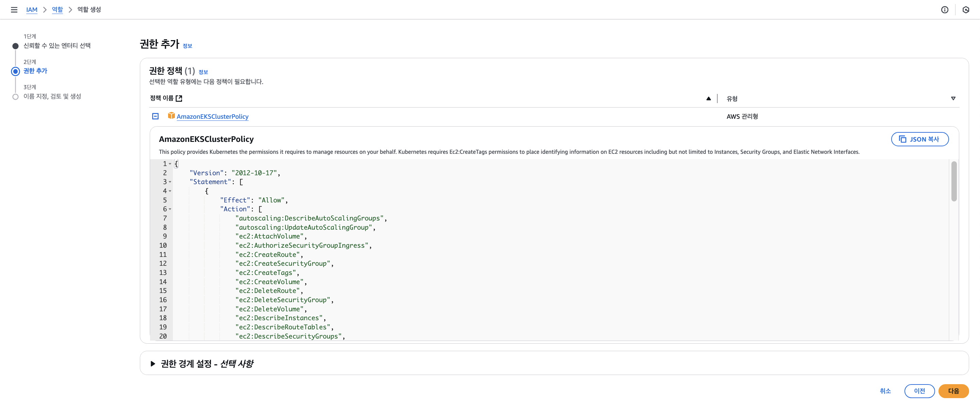Click the copy icon in JSON 복사 button
Image resolution: width=980 pixels, height=409 pixels.
pos(902,139)
